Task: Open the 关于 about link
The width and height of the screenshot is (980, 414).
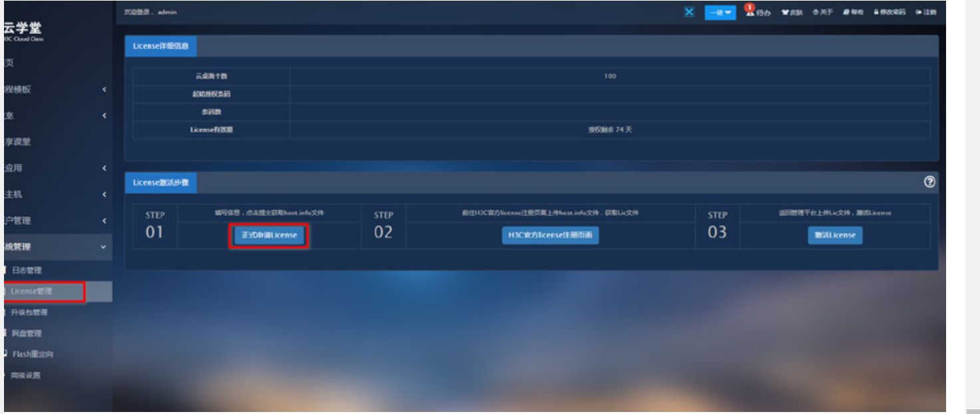Action: pyautogui.click(x=822, y=13)
